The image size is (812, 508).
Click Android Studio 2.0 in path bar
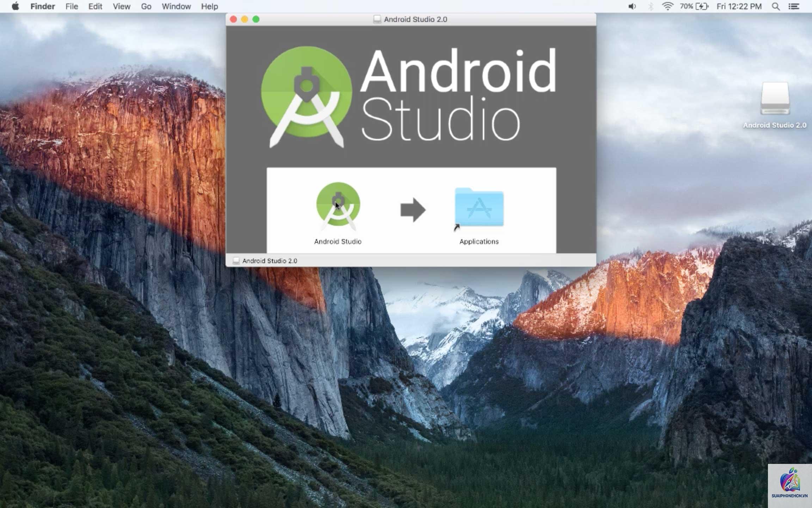click(x=270, y=261)
